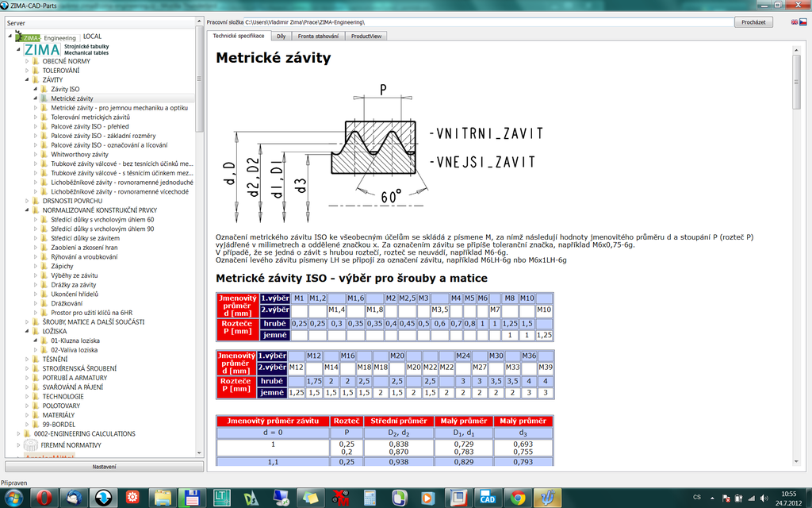Select Závity ISO tree item

click(x=65, y=89)
